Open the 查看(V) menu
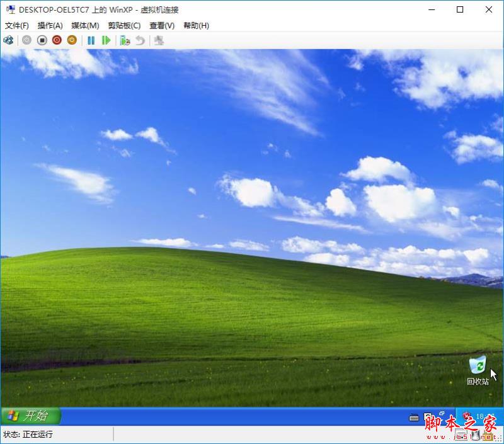Viewport: 504px width, 444px height. click(162, 25)
